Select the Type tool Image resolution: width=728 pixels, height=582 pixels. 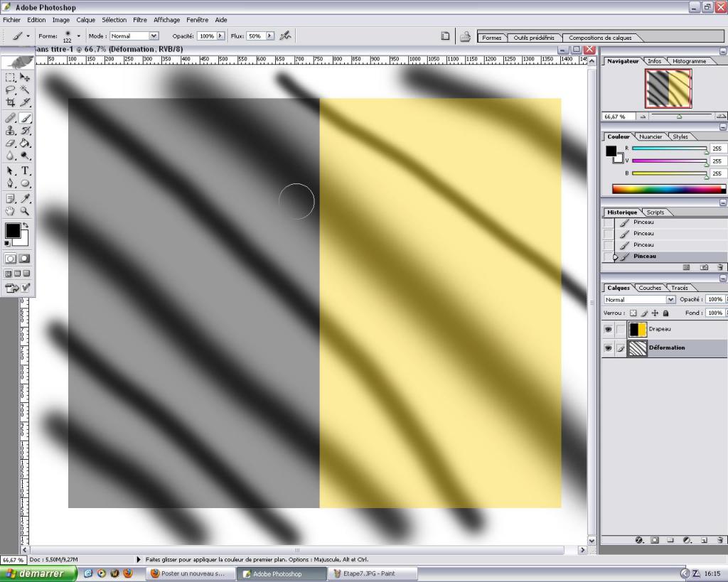pos(25,171)
